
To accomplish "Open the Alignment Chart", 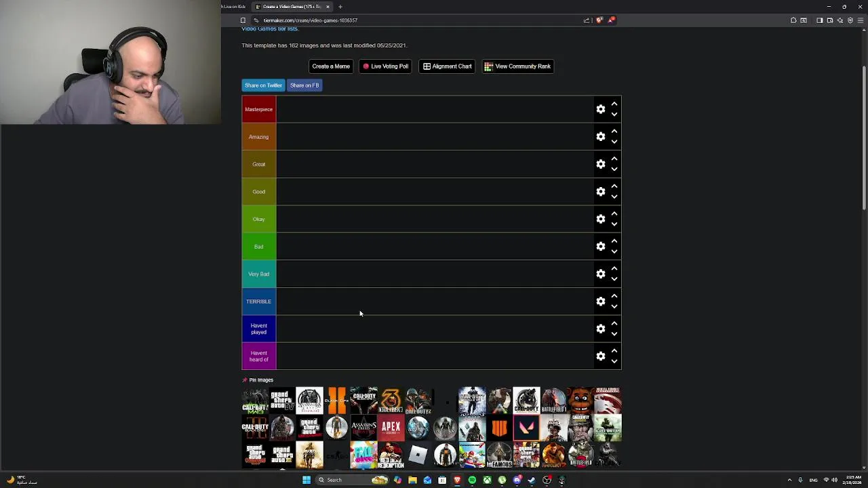I will point(447,66).
